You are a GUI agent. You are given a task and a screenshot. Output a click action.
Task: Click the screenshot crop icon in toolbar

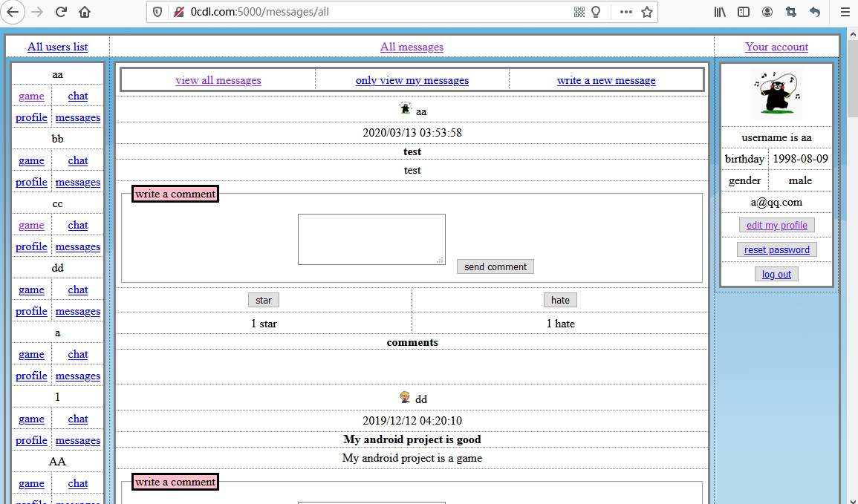791,12
